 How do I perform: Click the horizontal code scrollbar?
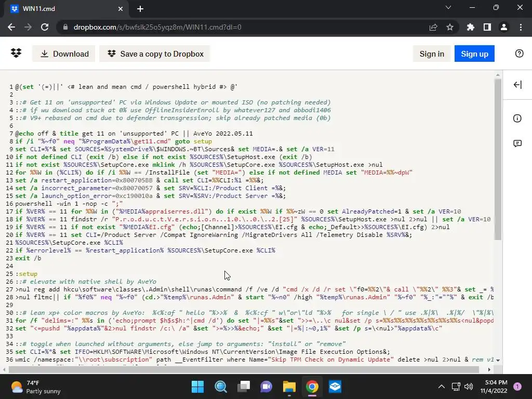click(244, 369)
